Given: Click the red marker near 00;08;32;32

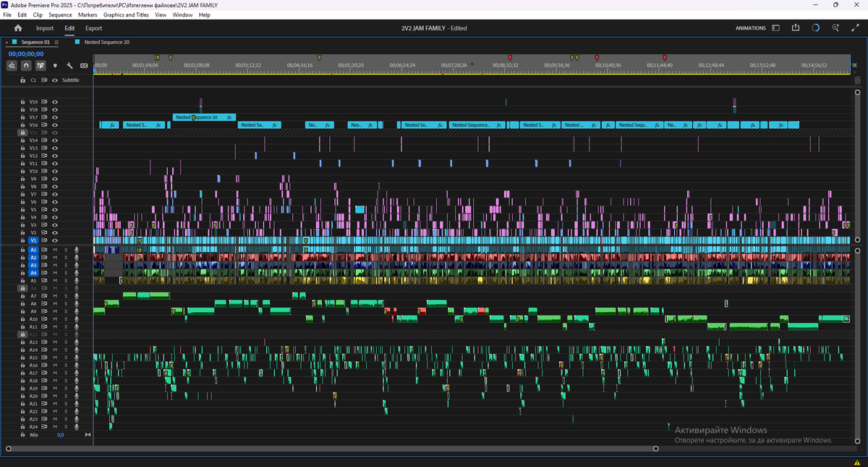Looking at the screenshot, I should pos(510,57).
